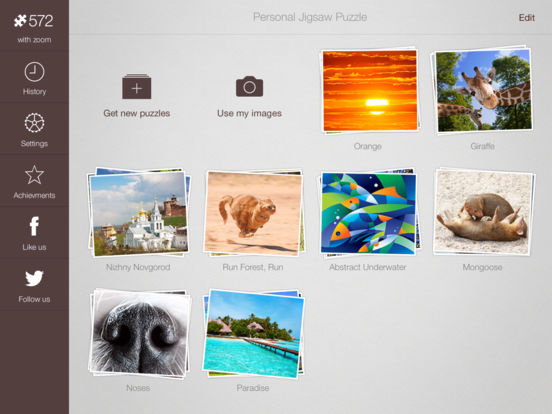This screenshot has width=552, height=414.
Task: Open the Run Forest, Run puzzle pack
Action: (253, 213)
